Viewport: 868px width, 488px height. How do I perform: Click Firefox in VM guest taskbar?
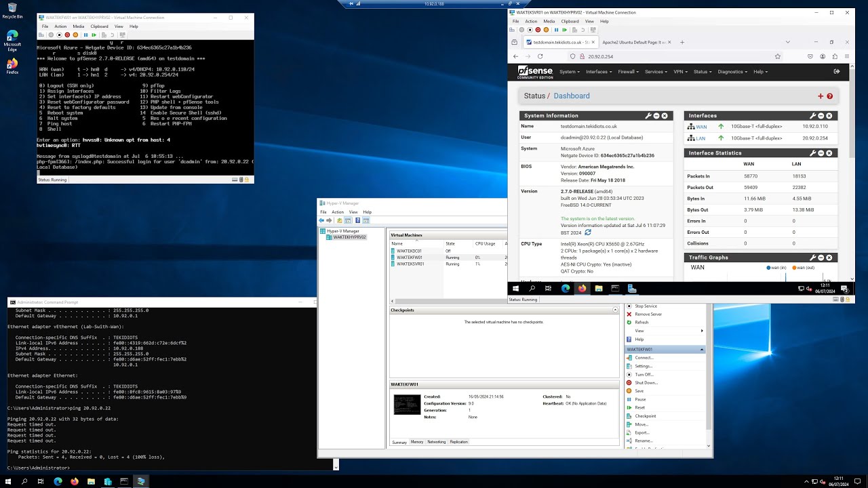pos(582,289)
